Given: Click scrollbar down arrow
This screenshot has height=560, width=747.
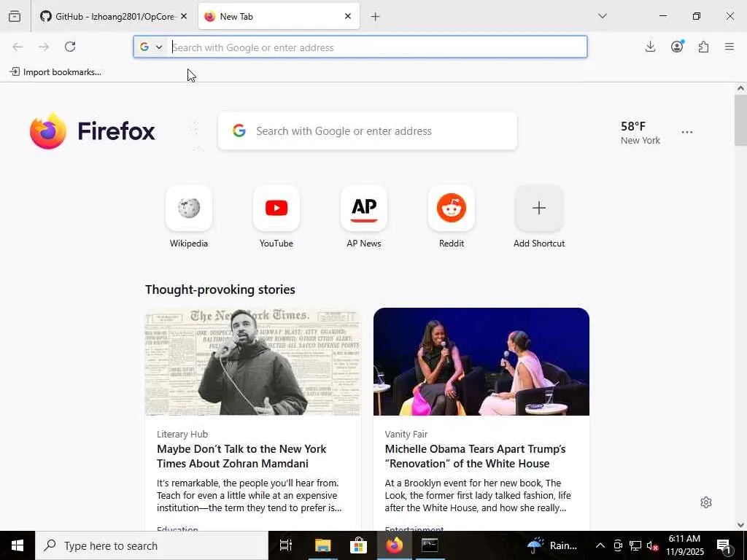Looking at the screenshot, I should (740, 525).
